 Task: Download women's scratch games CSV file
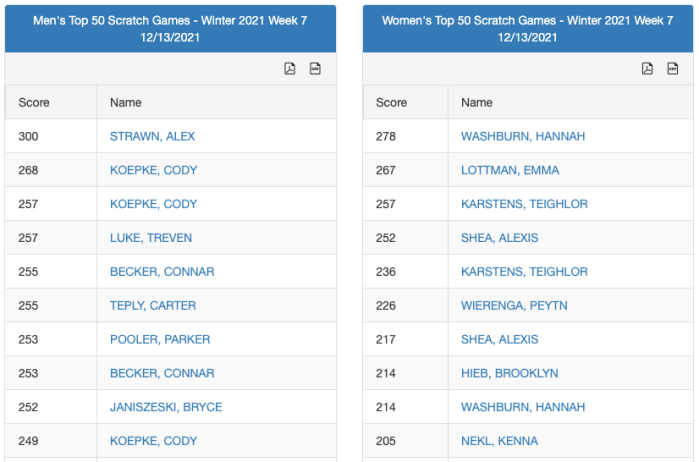tap(672, 69)
